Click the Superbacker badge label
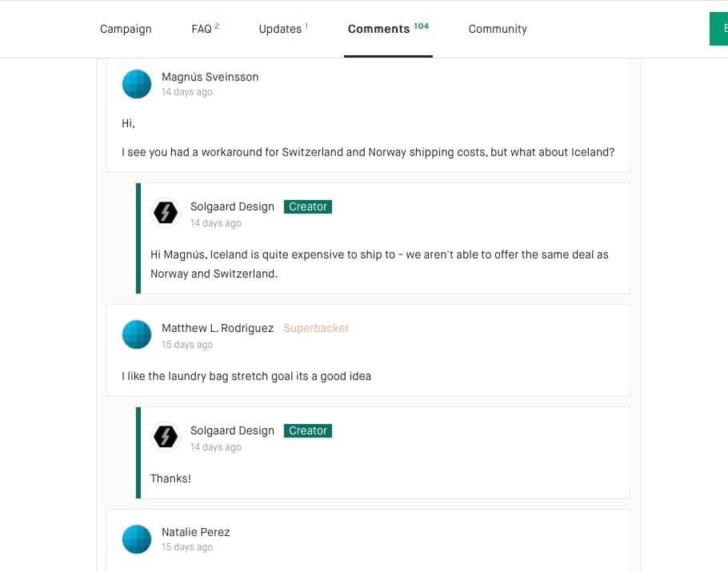Viewport: 728px width, 572px height. click(316, 328)
